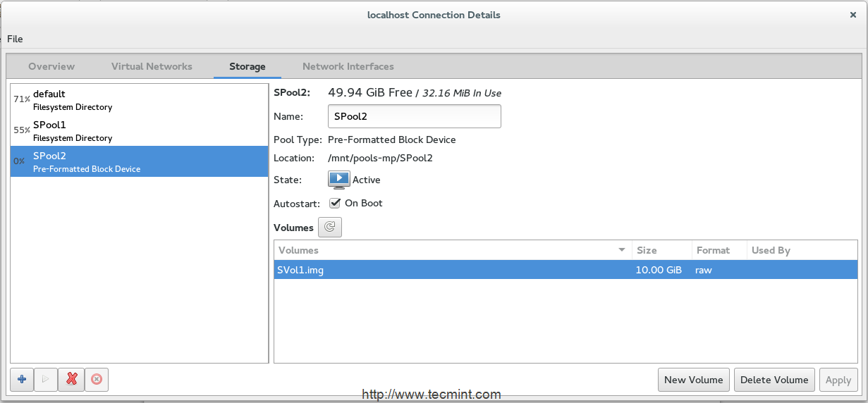Open the Network Interfaces tab
The height and width of the screenshot is (403, 868).
click(348, 66)
